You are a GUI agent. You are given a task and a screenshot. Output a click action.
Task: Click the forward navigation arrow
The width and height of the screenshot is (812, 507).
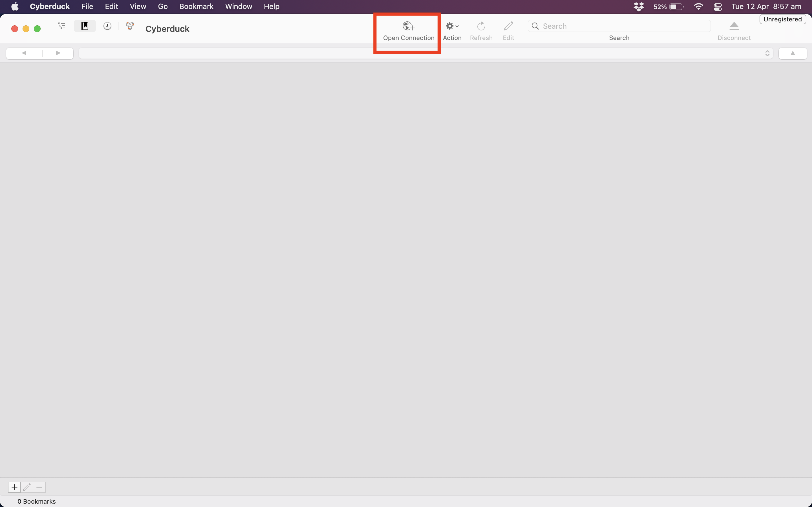pos(57,53)
